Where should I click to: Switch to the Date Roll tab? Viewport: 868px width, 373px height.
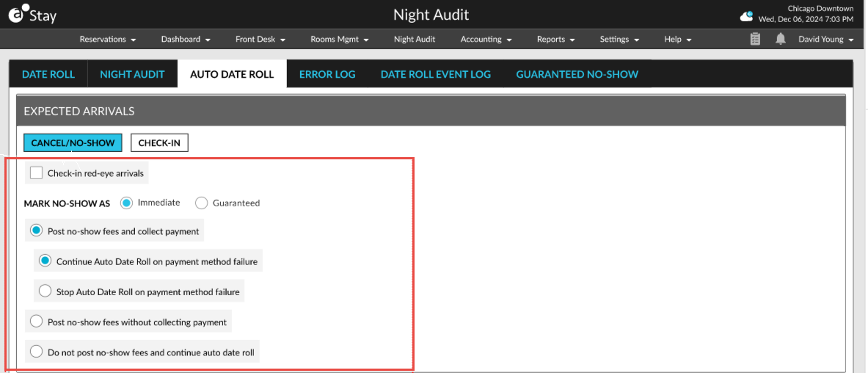48,74
